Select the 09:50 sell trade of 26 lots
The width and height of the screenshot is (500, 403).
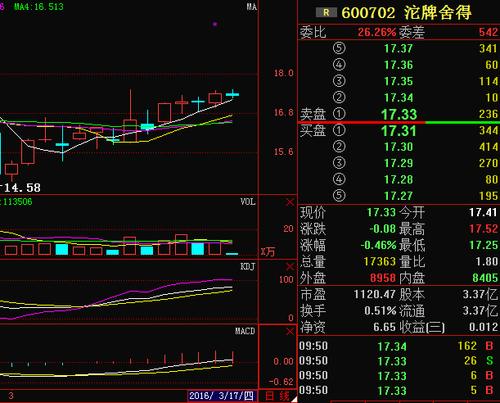[397, 361]
